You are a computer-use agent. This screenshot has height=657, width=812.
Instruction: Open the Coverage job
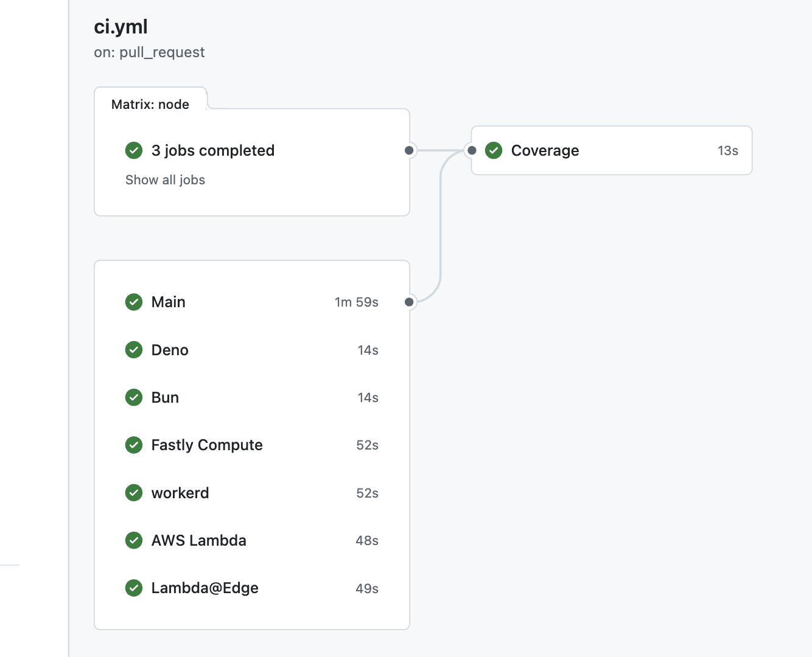click(545, 150)
